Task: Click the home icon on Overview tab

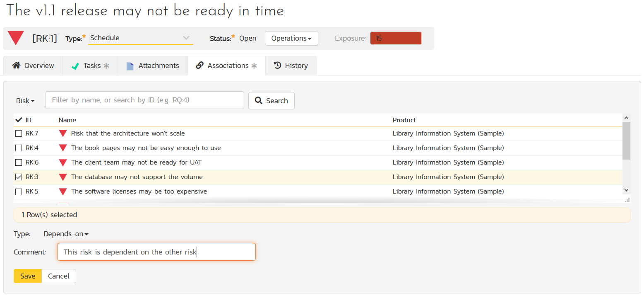Action: 16,65
